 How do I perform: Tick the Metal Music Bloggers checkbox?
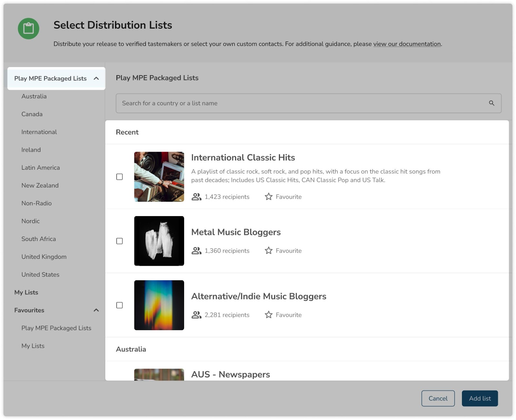120,241
